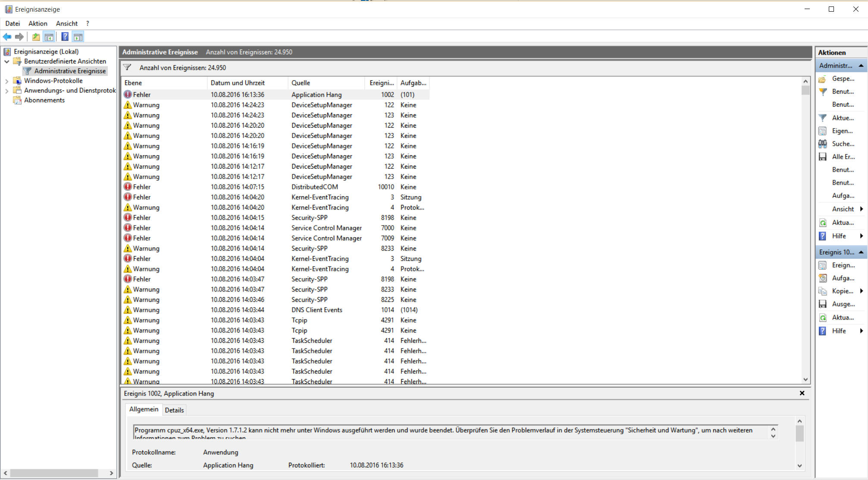Expand the Windows-Protokolle tree node

point(7,81)
